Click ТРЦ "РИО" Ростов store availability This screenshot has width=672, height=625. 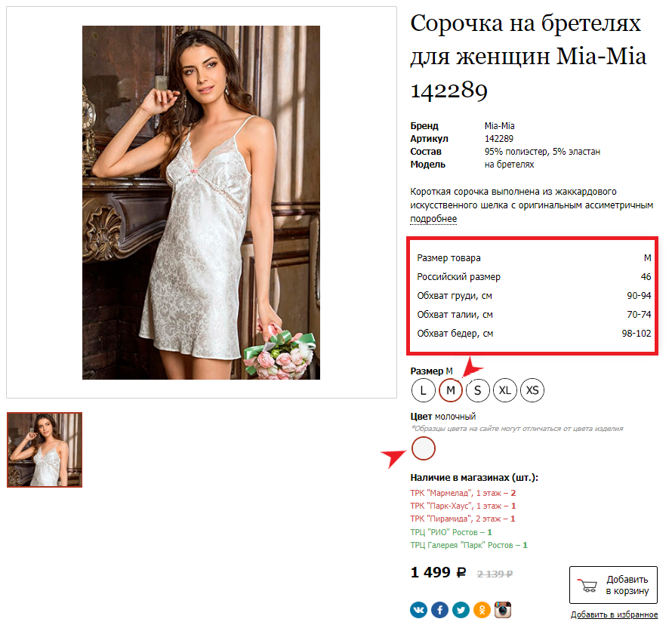(451, 532)
